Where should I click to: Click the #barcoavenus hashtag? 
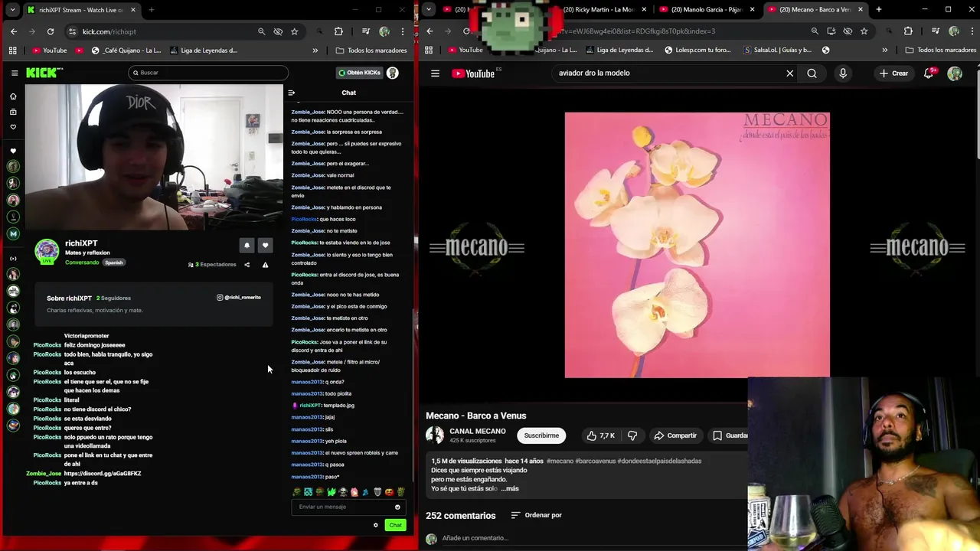click(596, 461)
